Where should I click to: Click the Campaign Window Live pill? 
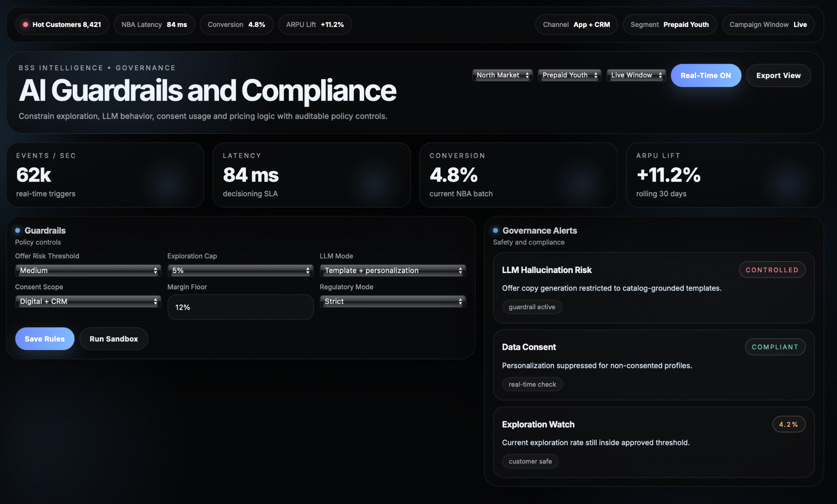click(768, 25)
